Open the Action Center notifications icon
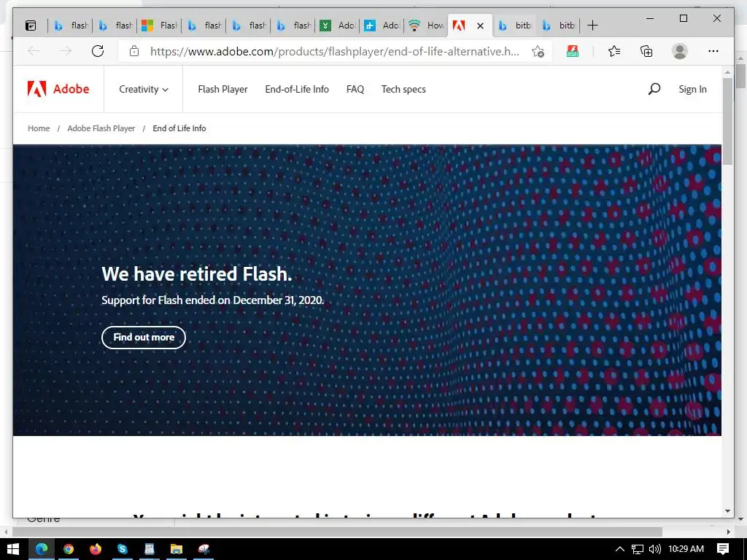This screenshot has height=560, width=747. coord(723,549)
